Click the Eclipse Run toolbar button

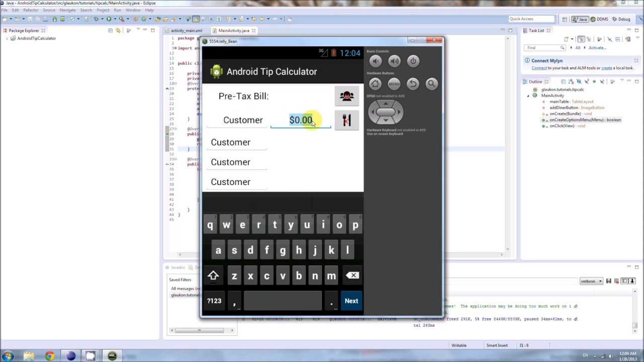(x=108, y=19)
